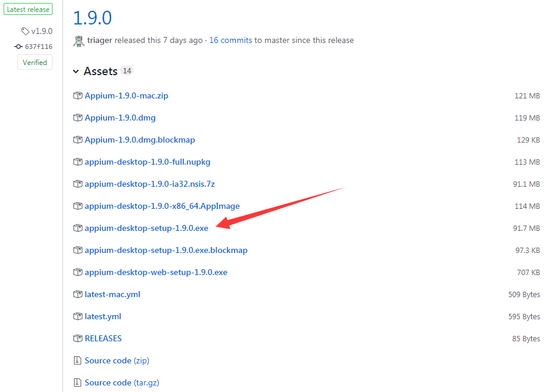Download appium-desktop-setup-1.9.0.exe

(x=146, y=228)
